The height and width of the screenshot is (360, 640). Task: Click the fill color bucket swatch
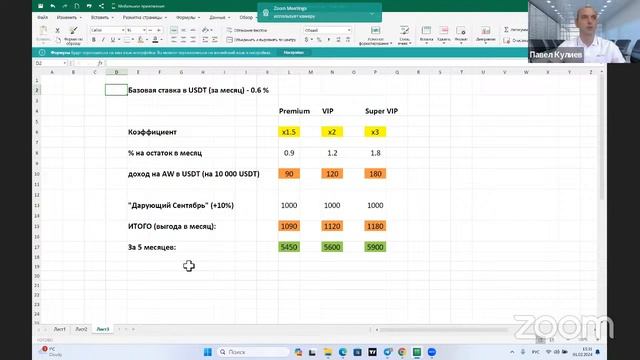tap(140, 40)
